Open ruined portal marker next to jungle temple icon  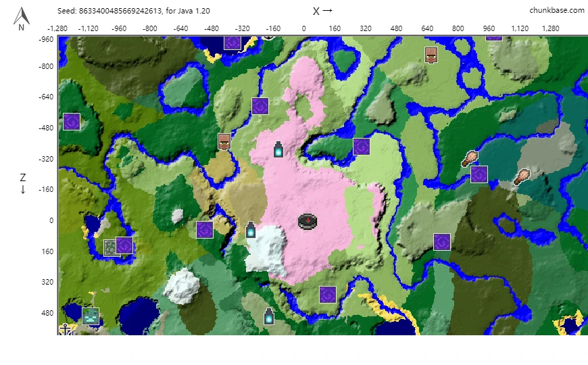[124, 246]
